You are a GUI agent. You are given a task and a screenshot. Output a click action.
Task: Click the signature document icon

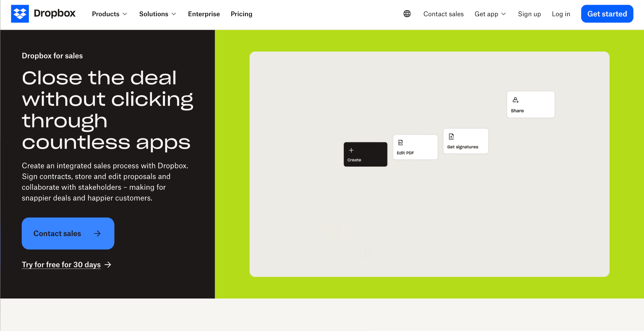(x=451, y=137)
